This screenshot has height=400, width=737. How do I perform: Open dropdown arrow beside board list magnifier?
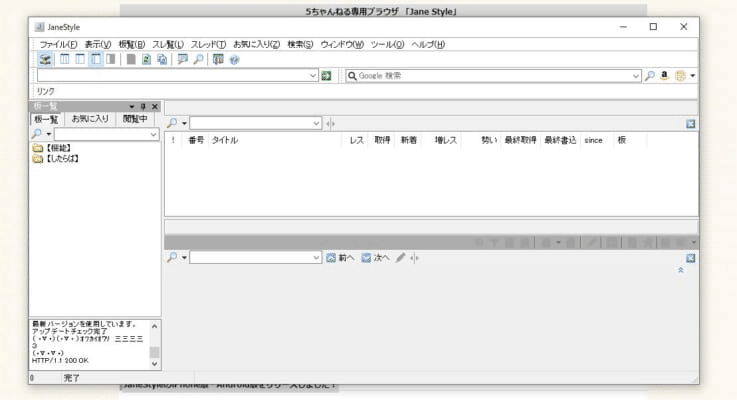point(48,134)
